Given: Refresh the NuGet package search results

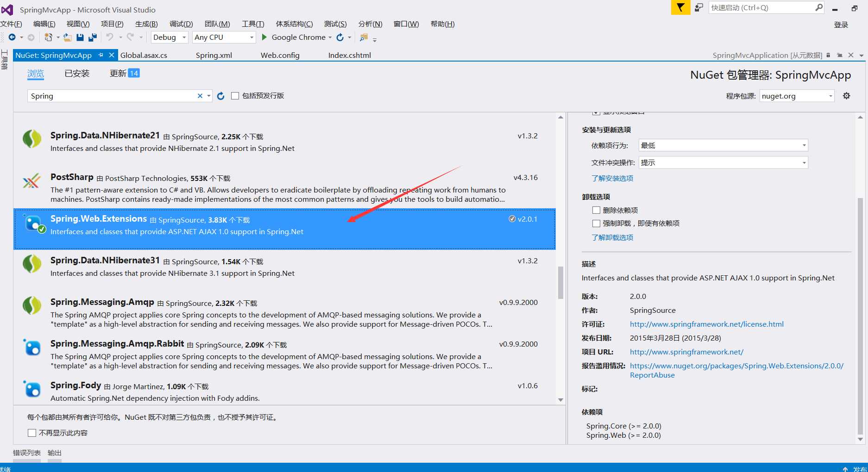Looking at the screenshot, I should [221, 96].
